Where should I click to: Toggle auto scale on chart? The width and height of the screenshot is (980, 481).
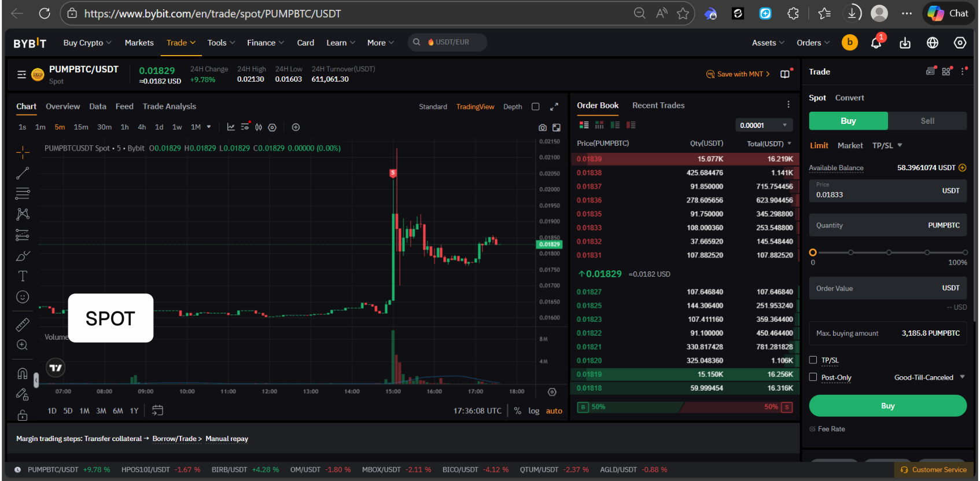554,411
